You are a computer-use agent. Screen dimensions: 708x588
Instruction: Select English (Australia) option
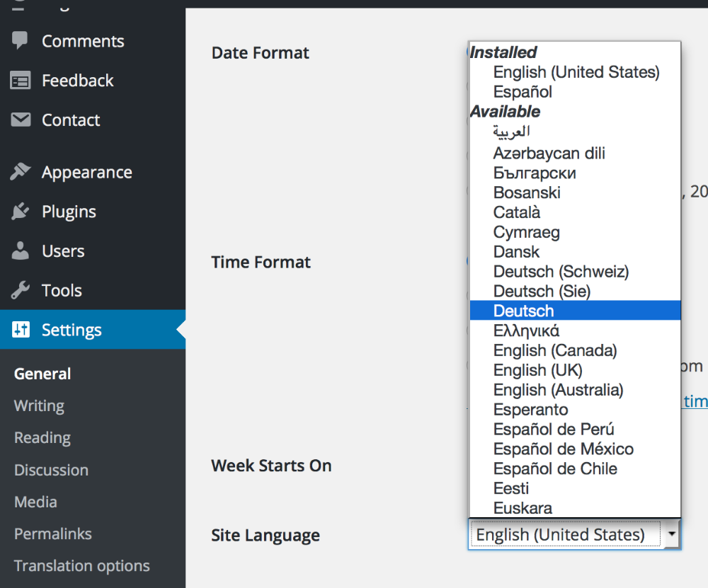(575, 389)
